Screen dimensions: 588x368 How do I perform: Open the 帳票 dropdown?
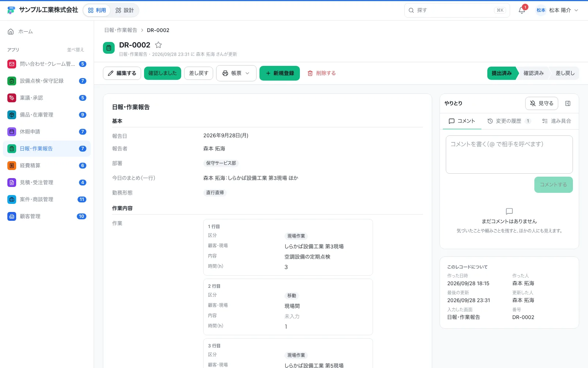coord(236,73)
